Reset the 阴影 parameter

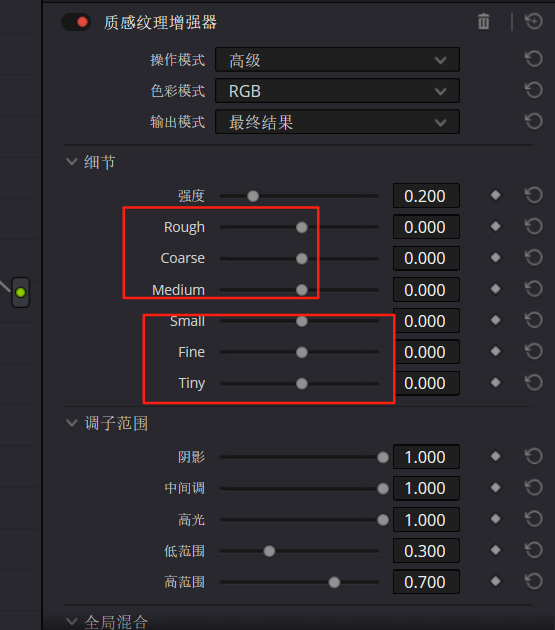534,456
